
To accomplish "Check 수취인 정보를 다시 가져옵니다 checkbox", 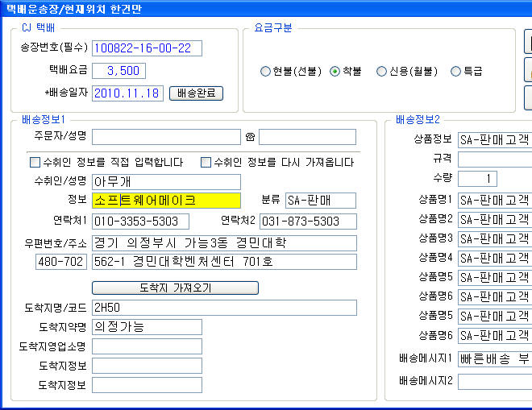I will [206, 162].
